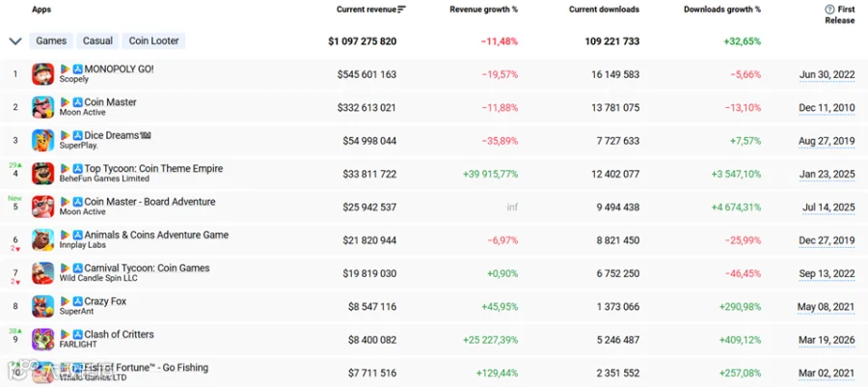Viewport: 868px width, 387px height.
Task: Click Google Play icon beside Carnival Tycoon
Action: (66, 268)
